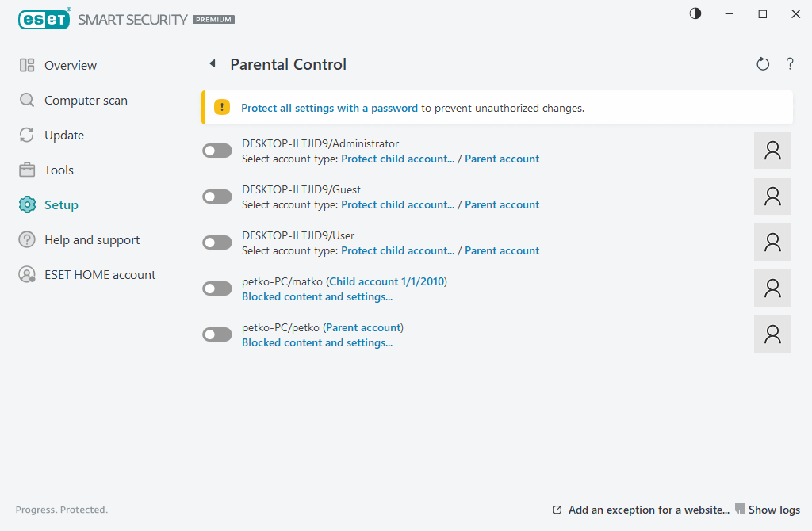The image size is (812, 531).
Task: Enable the petko-PC/matko toggle switch
Action: click(217, 288)
